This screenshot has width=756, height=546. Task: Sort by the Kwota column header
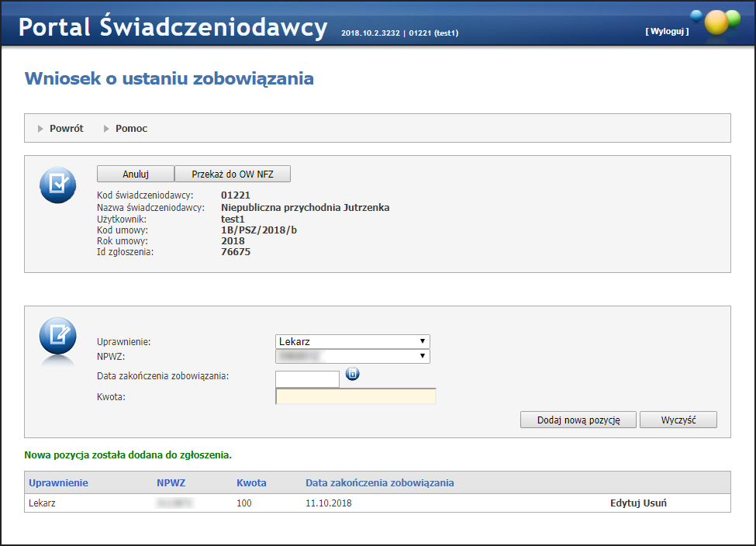coord(251,482)
